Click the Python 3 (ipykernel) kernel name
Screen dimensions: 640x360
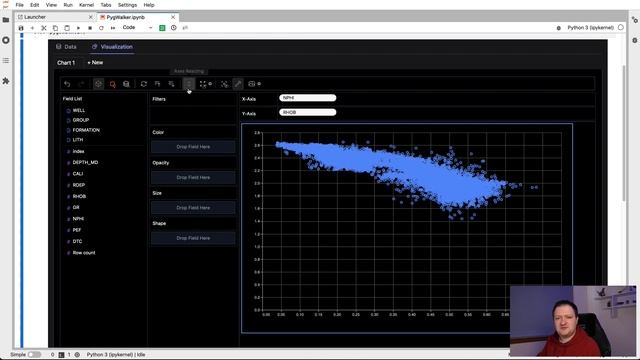tap(590, 28)
